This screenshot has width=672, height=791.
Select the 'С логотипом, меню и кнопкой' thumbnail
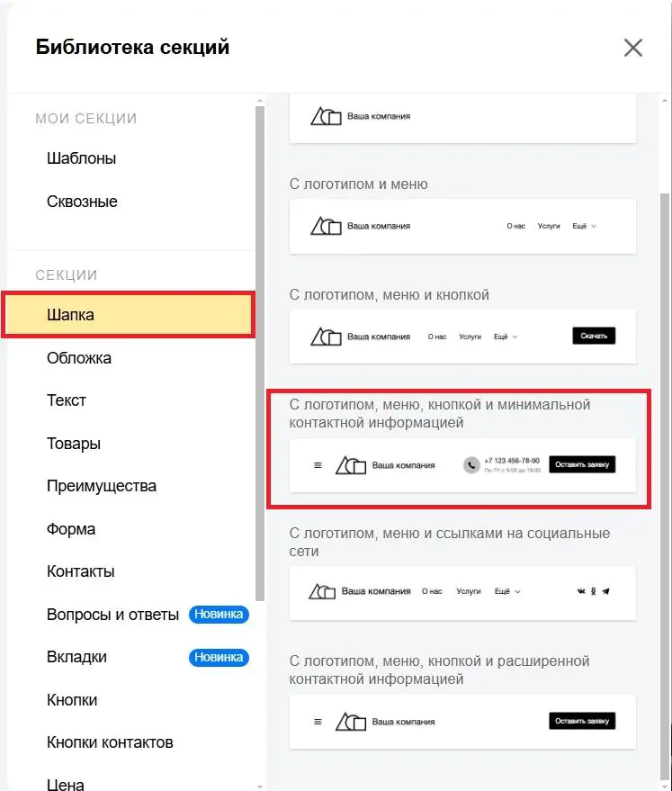click(x=462, y=337)
